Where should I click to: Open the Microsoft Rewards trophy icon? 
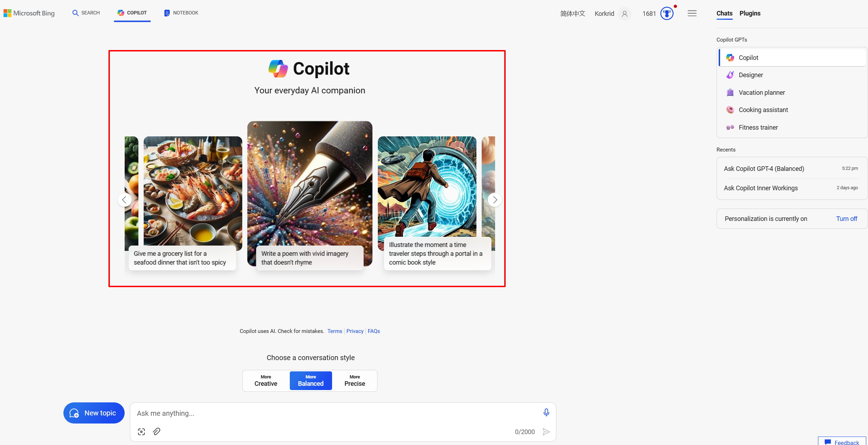tap(667, 13)
